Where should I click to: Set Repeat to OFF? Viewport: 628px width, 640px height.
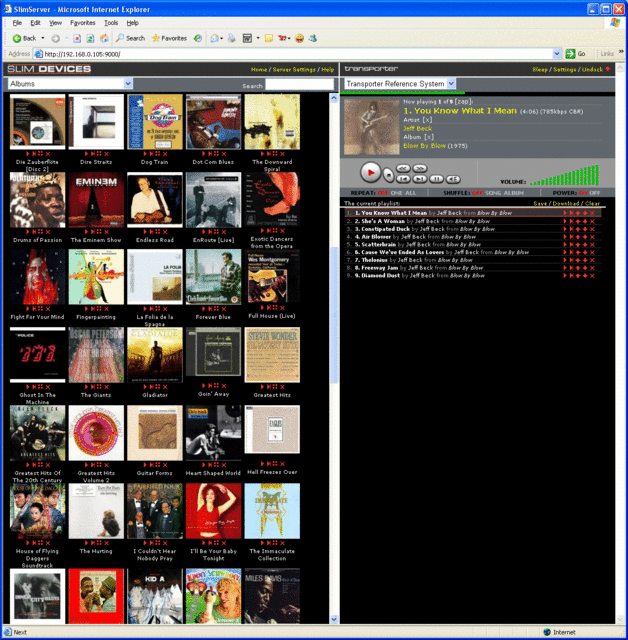pyautogui.click(x=383, y=193)
